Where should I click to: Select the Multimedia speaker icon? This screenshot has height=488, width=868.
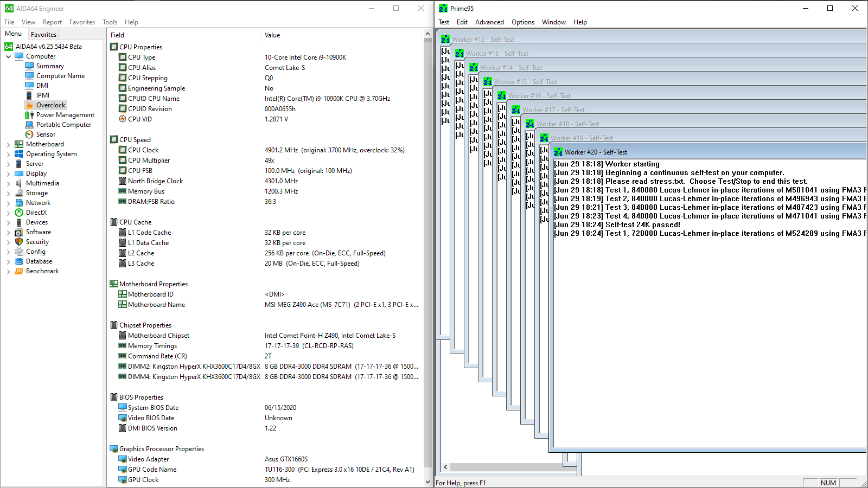pyautogui.click(x=19, y=183)
